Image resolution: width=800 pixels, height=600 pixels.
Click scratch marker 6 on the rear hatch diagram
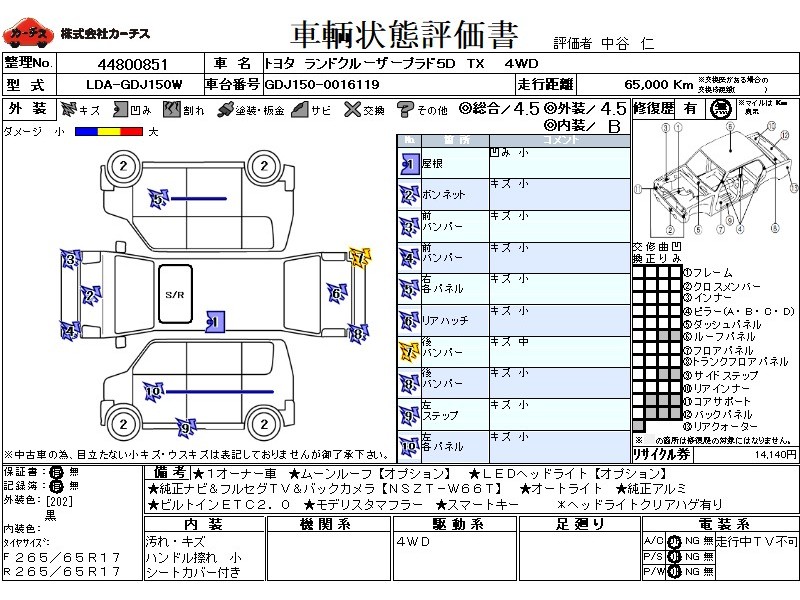337,293
